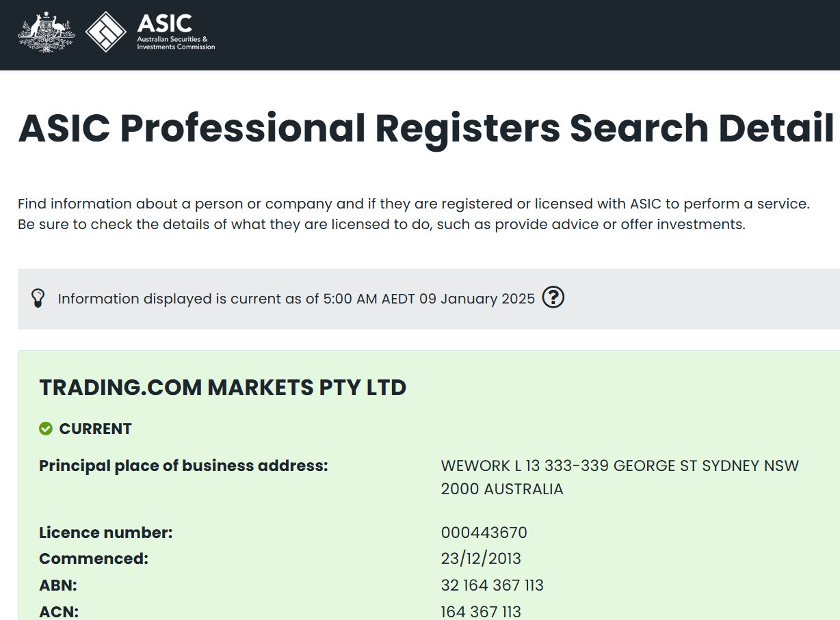The width and height of the screenshot is (840, 620).
Task: Click the CURRENT status label
Action: [x=95, y=429]
